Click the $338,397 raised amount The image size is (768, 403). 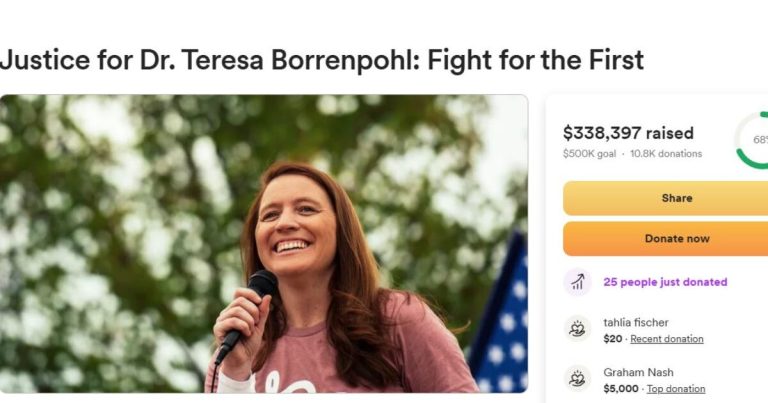628,133
